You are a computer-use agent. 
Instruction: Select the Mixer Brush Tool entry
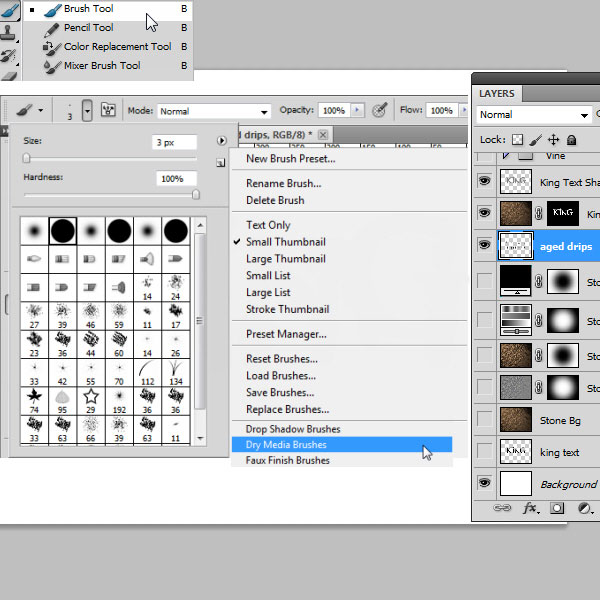click(x=107, y=66)
